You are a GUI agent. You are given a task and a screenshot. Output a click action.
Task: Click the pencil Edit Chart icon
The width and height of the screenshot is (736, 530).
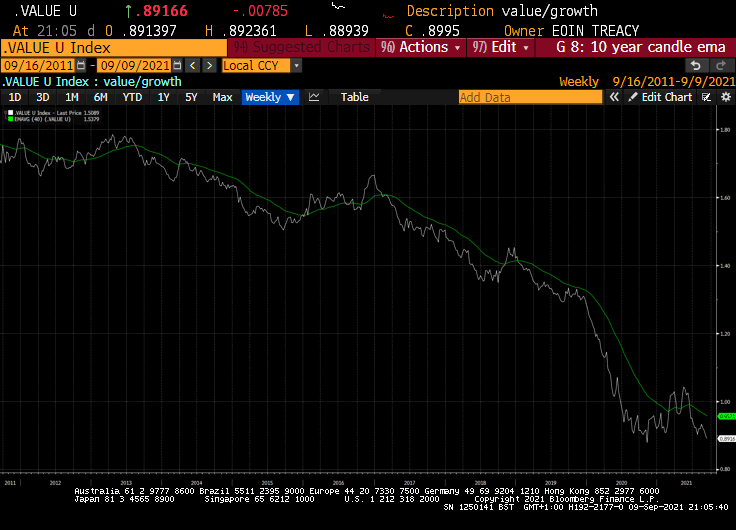coord(633,97)
